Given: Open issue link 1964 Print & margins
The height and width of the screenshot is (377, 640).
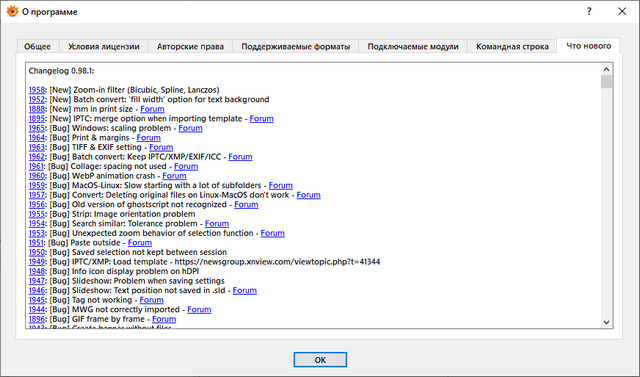Looking at the screenshot, I should point(37,138).
